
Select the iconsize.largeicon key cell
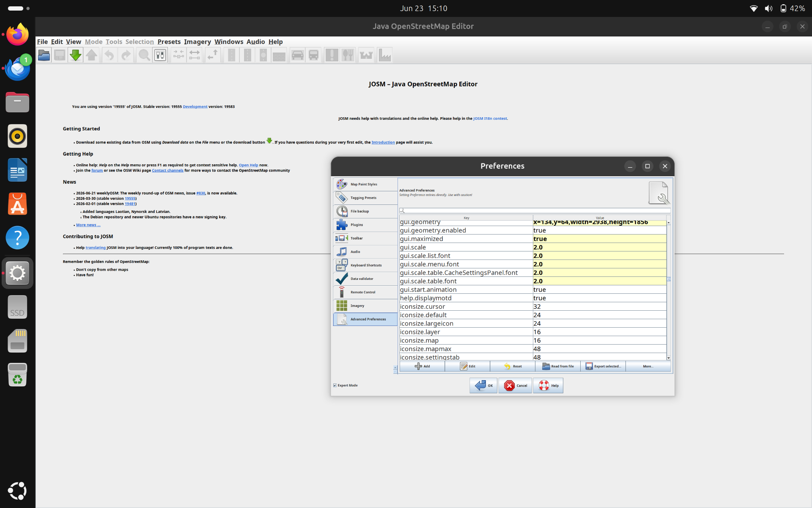coord(466,323)
